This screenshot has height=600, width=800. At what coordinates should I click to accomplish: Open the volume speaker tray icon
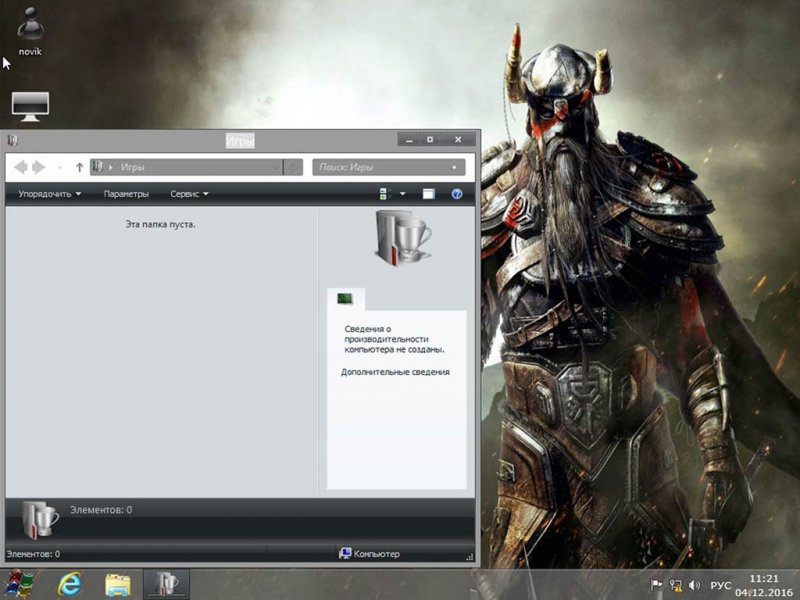[x=694, y=585]
